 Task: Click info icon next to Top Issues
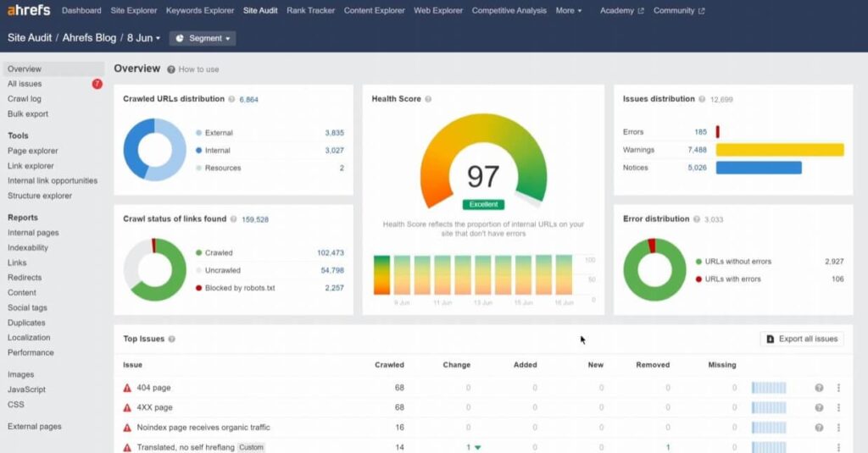pos(171,339)
